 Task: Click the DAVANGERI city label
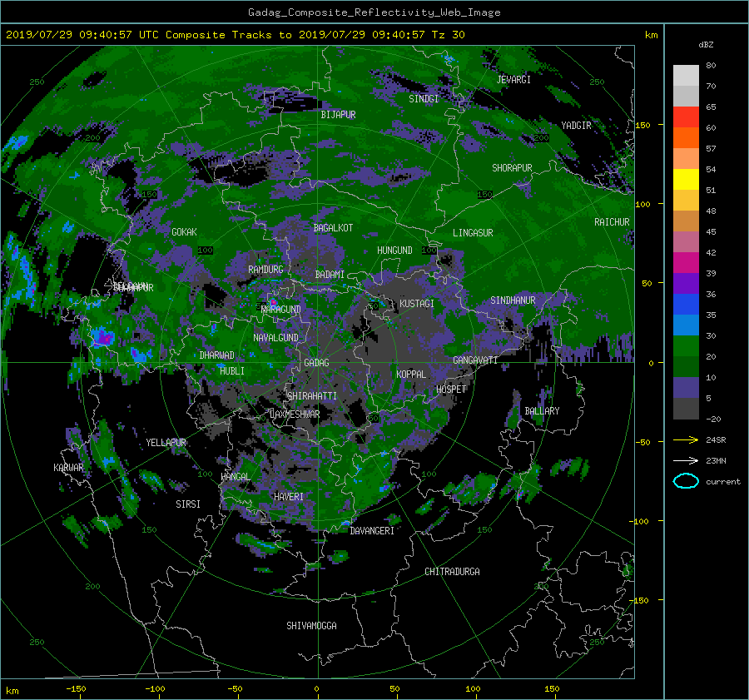tap(372, 531)
